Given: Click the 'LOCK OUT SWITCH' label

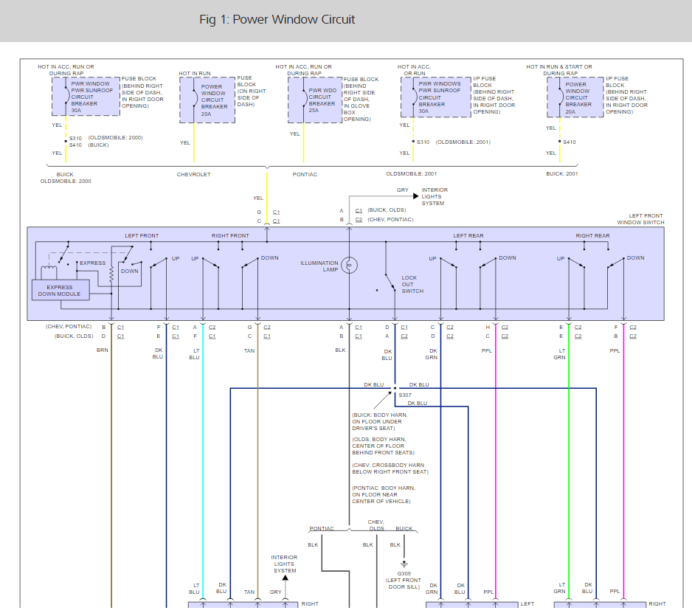Looking at the screenshot, I should click(x=412, y=284).
